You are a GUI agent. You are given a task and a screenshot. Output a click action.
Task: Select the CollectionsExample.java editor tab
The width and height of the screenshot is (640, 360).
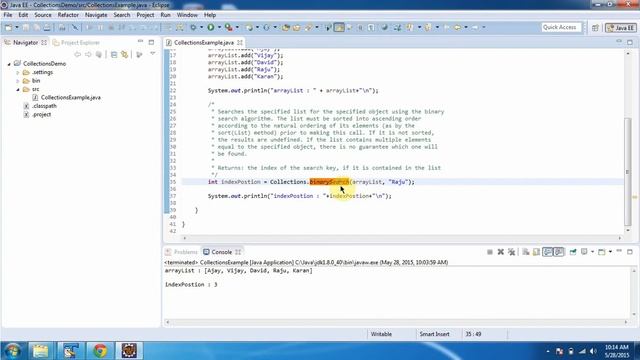coord(204,42)
